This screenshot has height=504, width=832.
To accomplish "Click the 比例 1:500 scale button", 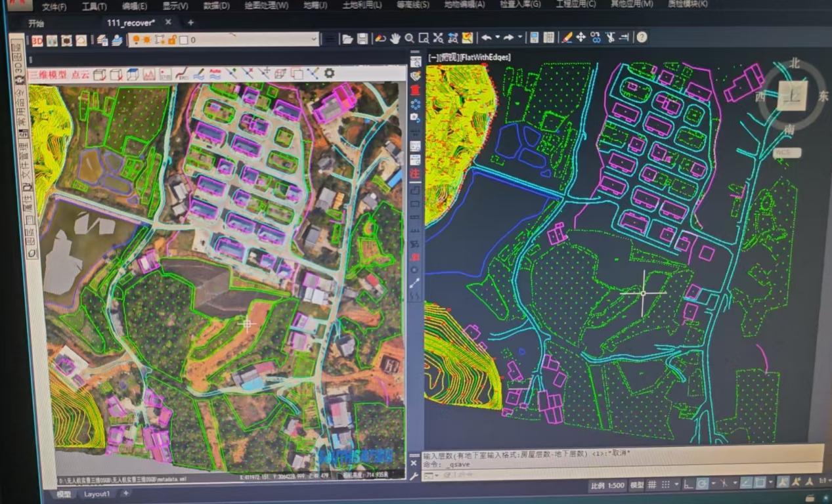I will pos(607,485).
